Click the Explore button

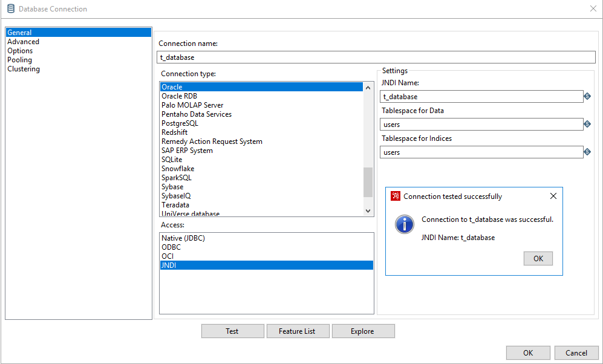[362, 331]
